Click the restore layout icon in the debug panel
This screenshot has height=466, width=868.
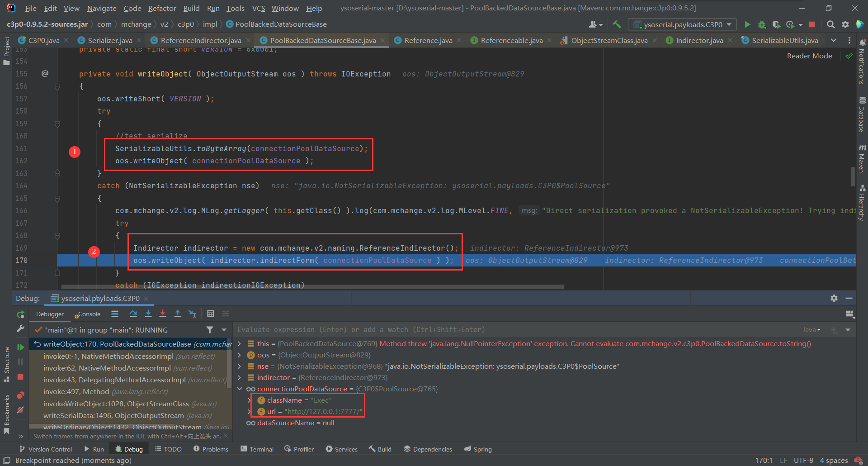click(x=849, y=314)
